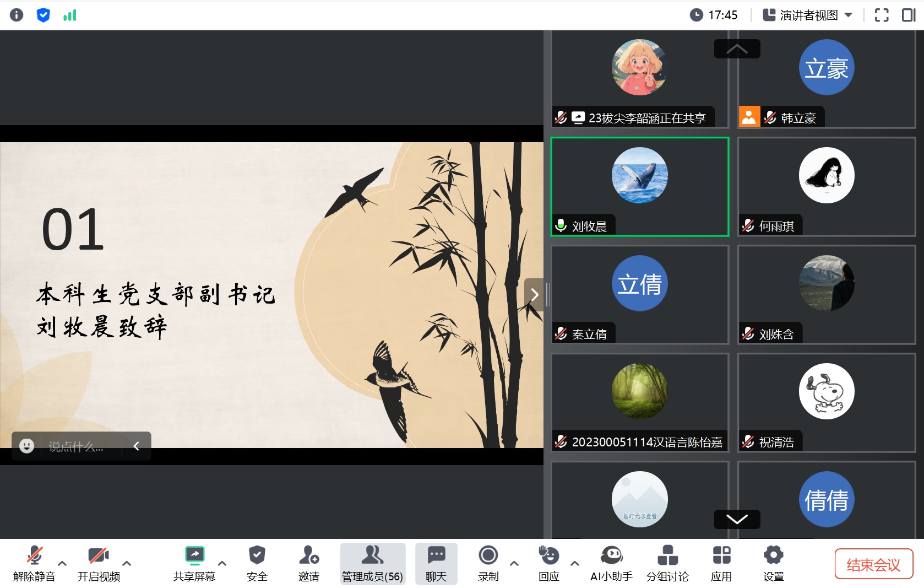Click the 结束会议 button
Screen dimensions: 924x588
coord(873,564)
